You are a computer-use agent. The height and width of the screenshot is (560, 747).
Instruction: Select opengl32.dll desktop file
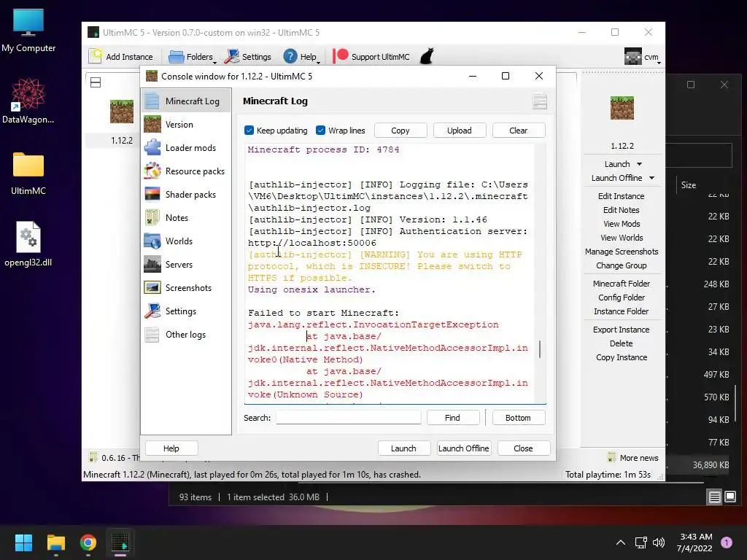pos(28,244)
